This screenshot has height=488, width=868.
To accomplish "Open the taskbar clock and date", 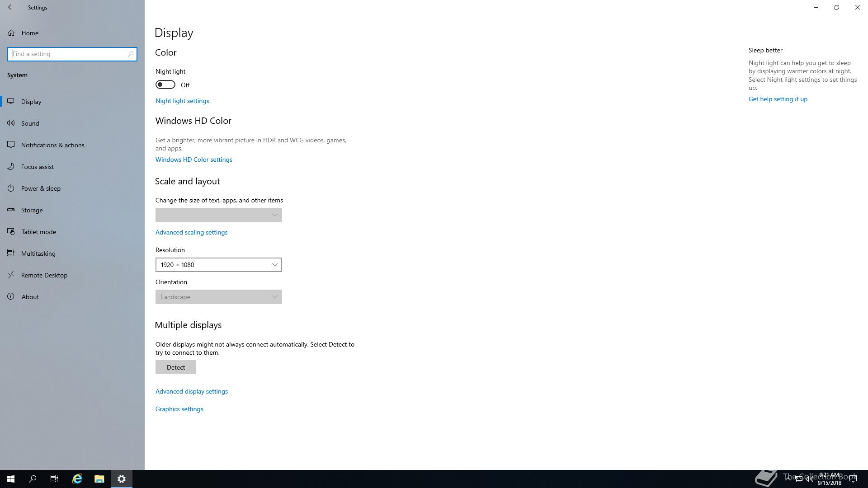I will point(829,479).
